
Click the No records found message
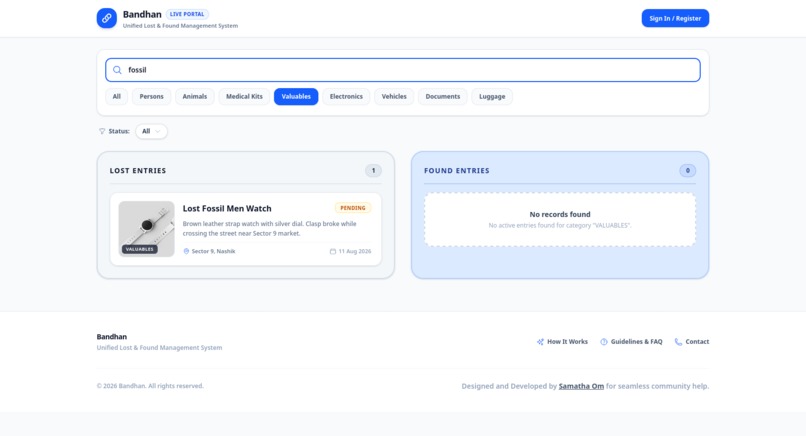(560, 214)
